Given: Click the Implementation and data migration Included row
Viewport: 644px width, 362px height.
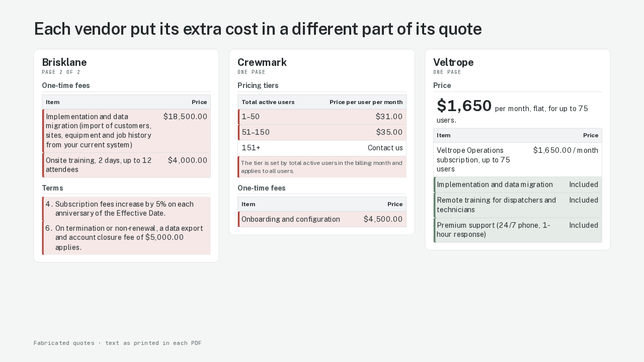Looking at the screenshot, I should click(517, 185).
